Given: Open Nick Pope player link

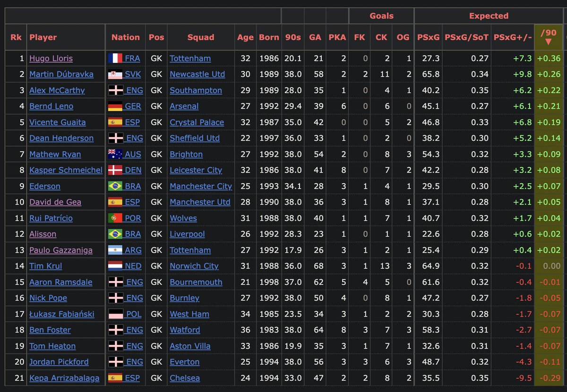Looking at the screenshot, I should click(48, 298).
